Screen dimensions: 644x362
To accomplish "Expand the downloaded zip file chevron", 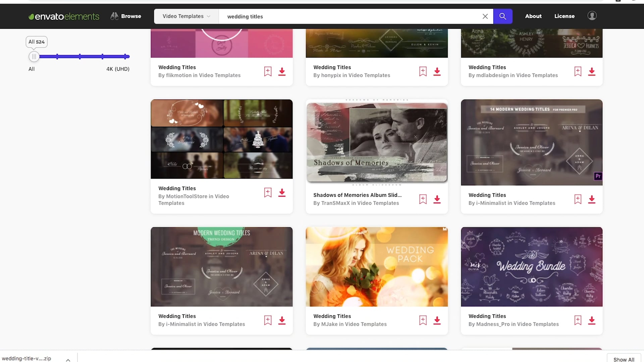I will pos(68,359).
